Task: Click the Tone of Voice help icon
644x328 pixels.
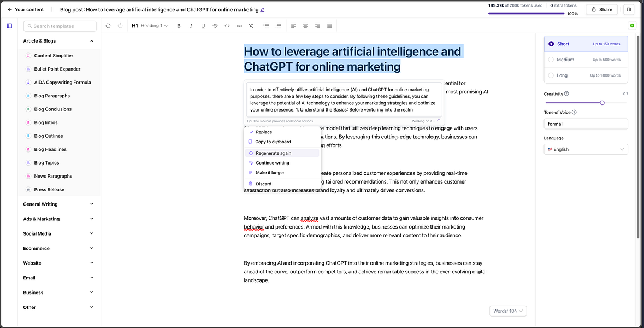Action: tap(574, 112)
